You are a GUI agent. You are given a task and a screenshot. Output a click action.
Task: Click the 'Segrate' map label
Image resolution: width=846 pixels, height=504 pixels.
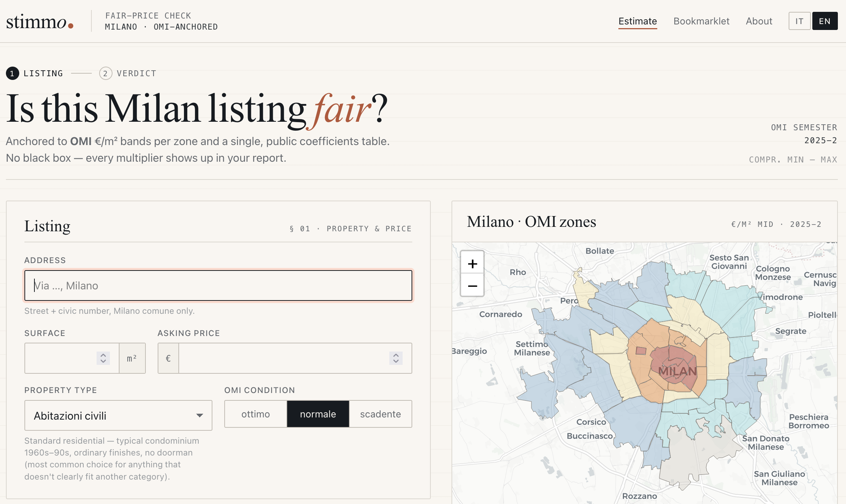791,331
